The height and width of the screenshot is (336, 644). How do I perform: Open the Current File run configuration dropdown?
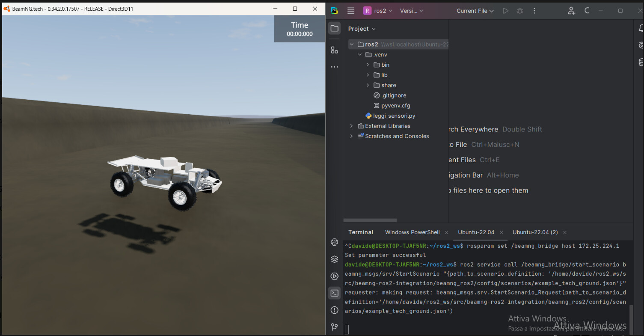pos(475,11)
